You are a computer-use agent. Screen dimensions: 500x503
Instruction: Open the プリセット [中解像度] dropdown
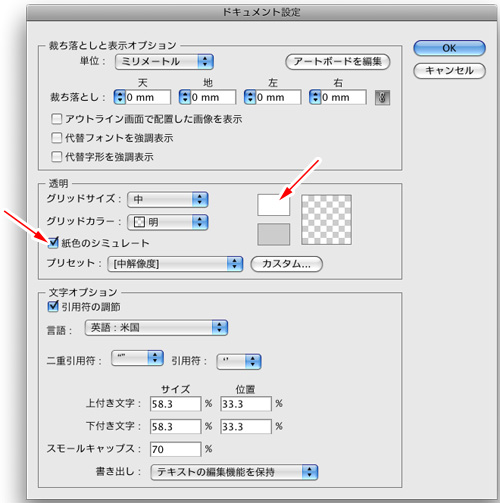(x=175, y=264)
